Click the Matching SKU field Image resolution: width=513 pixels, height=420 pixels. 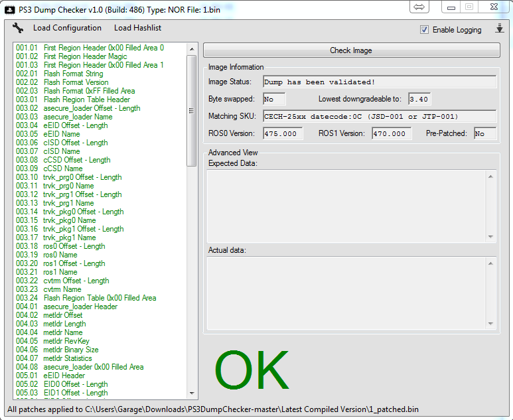click(380, 117)
